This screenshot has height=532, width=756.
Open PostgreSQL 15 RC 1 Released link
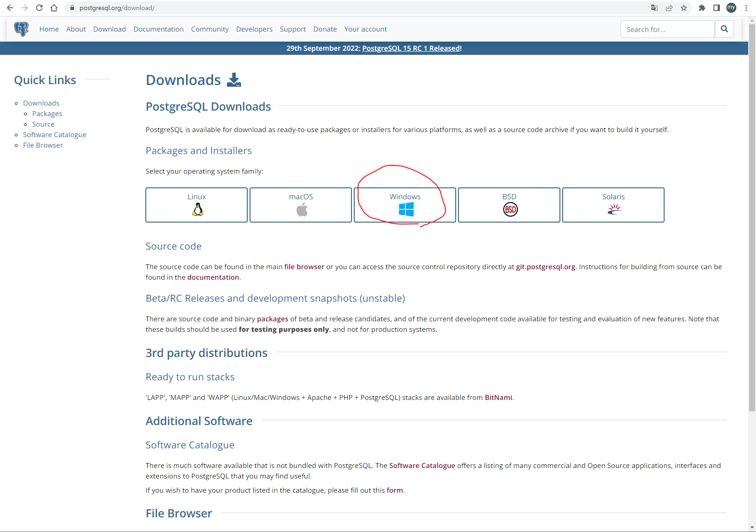(x=412, y=48)
